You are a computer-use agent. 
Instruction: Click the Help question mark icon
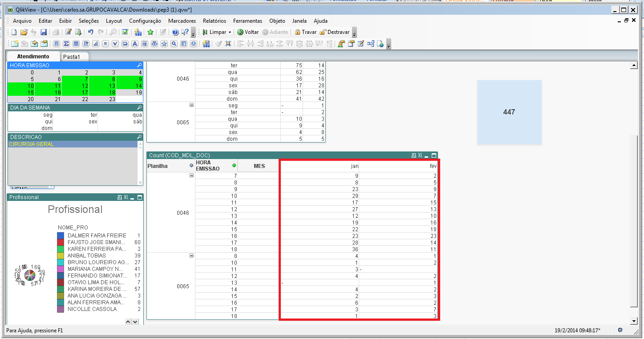click(x=175, y=32)
